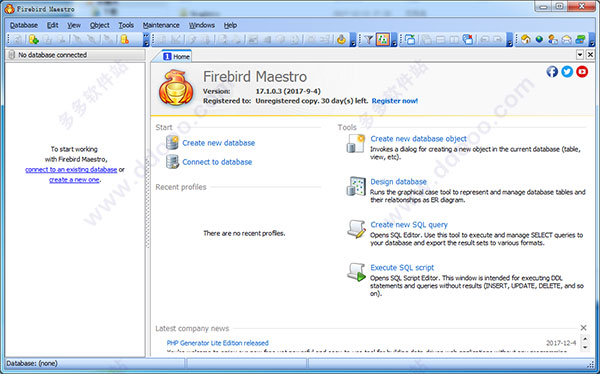Viewport: 600px width, 374px height.
Task: Select the Home tab
Action: coord(176,56)
